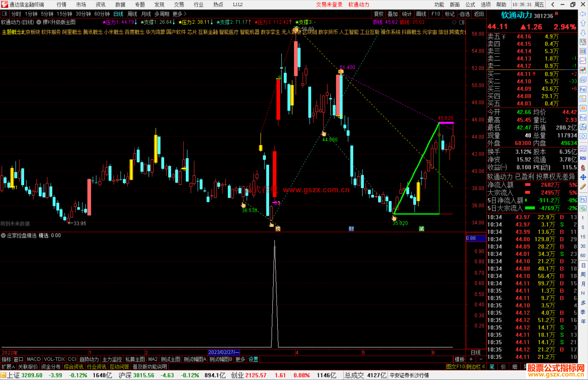Click the circle icon in right sidebar
Screen dimensions: 588x380
click(x=583, y=136)
